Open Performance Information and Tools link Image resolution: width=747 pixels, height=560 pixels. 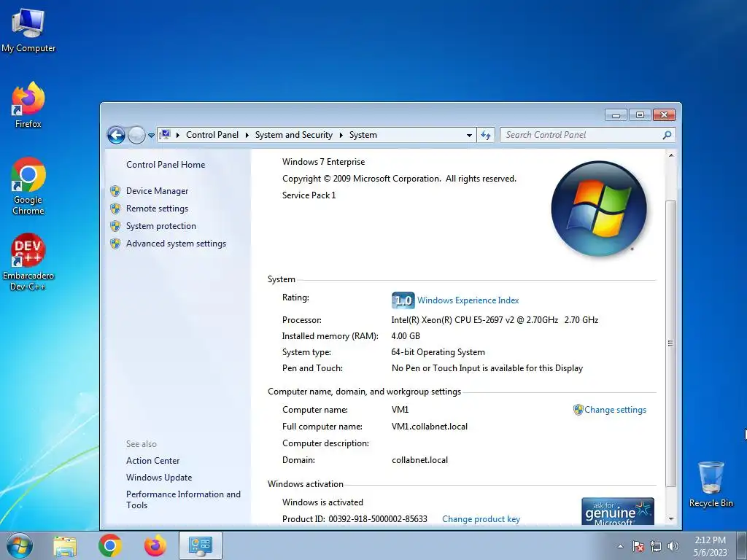pyautogui.click(x=183, y=499)
